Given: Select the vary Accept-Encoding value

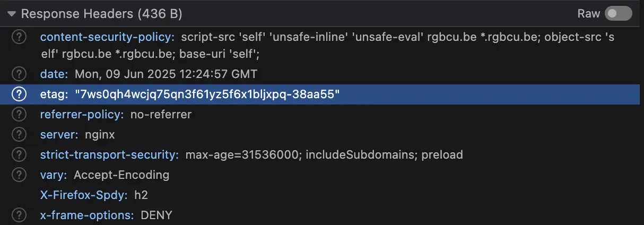Looking at the screenshot, I should (x=121, y=175).
